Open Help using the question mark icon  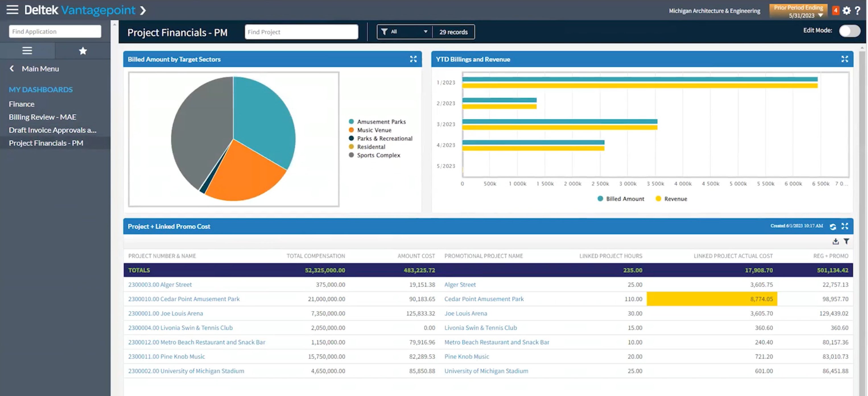point(858,11)
